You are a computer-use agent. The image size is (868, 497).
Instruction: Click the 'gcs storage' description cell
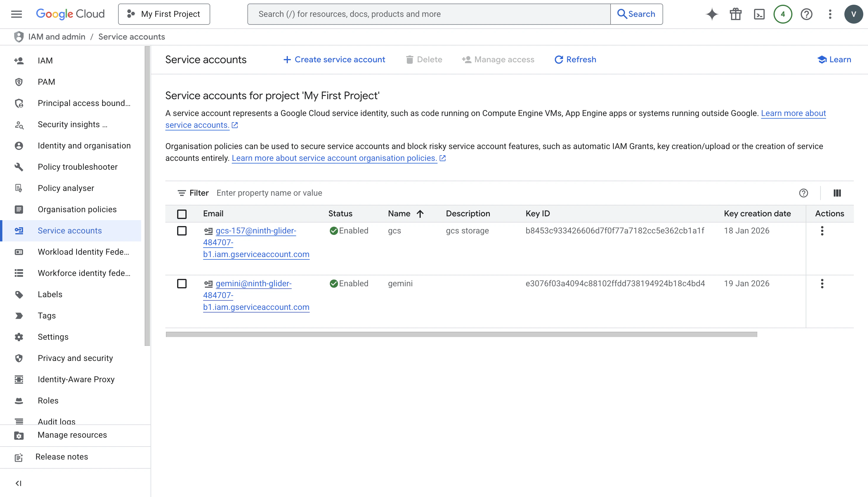click(x=467, y=231)
